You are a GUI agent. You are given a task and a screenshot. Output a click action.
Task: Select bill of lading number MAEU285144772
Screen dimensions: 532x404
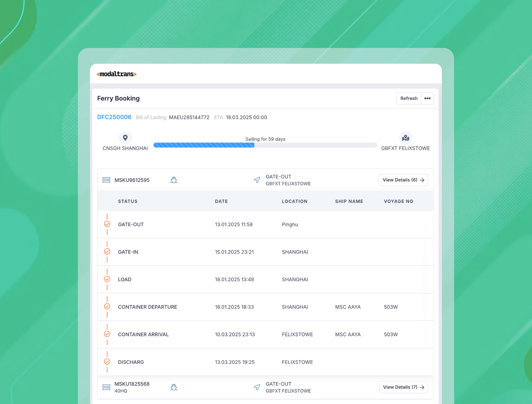189,117
